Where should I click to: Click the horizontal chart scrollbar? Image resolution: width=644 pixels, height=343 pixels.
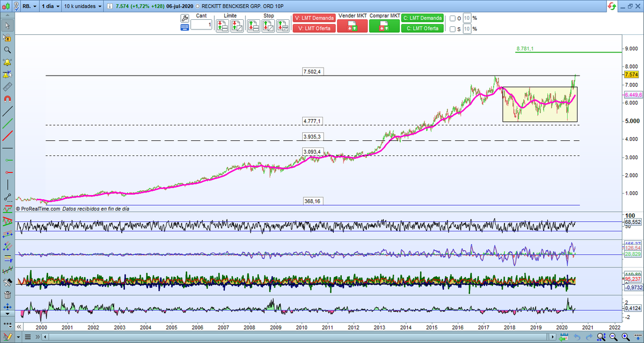pos(299,338)
